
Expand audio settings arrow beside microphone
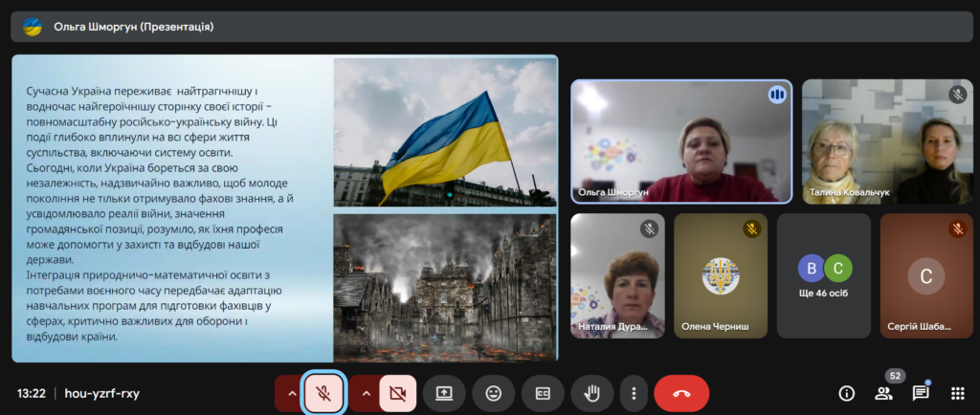pos(289,393)
